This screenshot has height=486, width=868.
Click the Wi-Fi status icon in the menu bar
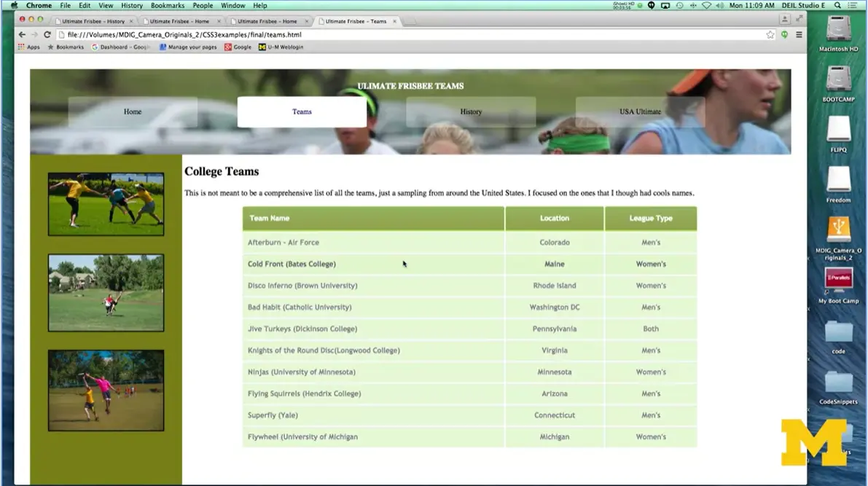(705, 5)
